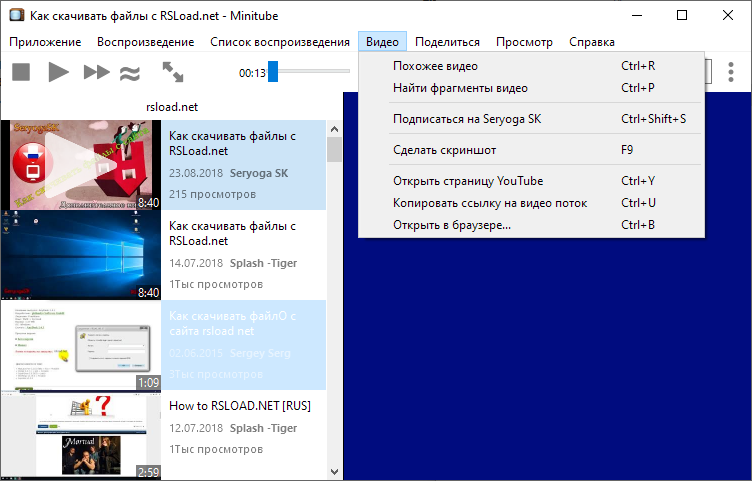
Task: Toggle fullscreen with the arrows icon
Action: point(173,72)
